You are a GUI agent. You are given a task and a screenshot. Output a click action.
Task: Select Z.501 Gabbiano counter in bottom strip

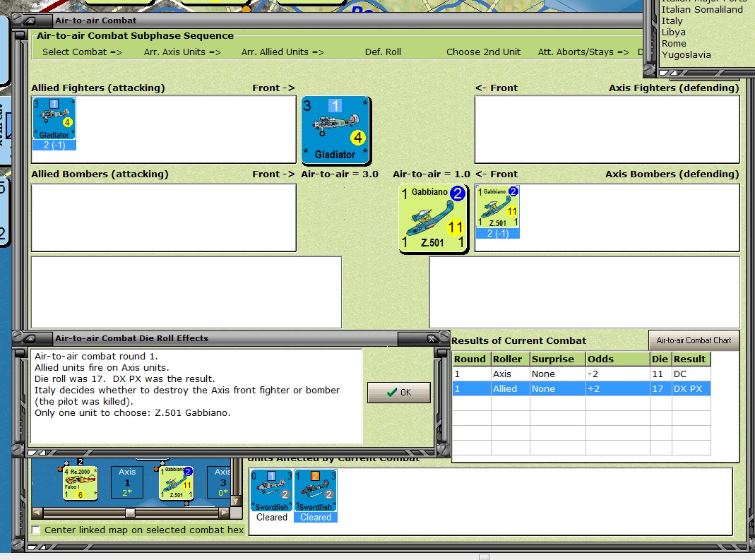pos(177,483)
